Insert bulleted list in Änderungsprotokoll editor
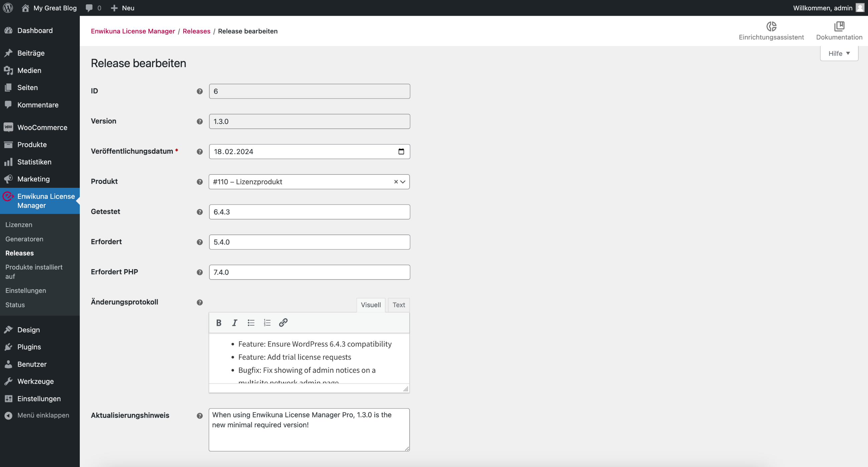This screenshot has height=467, width=868. 251,323
